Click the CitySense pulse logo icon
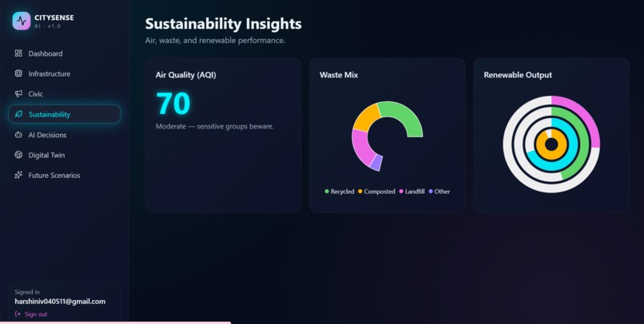 click(22, 21)
